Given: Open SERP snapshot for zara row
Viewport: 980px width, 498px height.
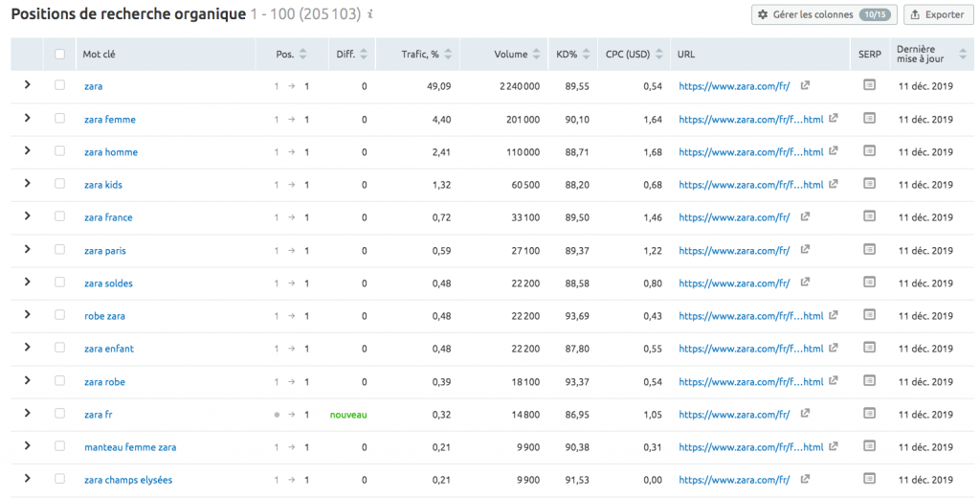Looking at the screenshot, I should tap(869, 84).
